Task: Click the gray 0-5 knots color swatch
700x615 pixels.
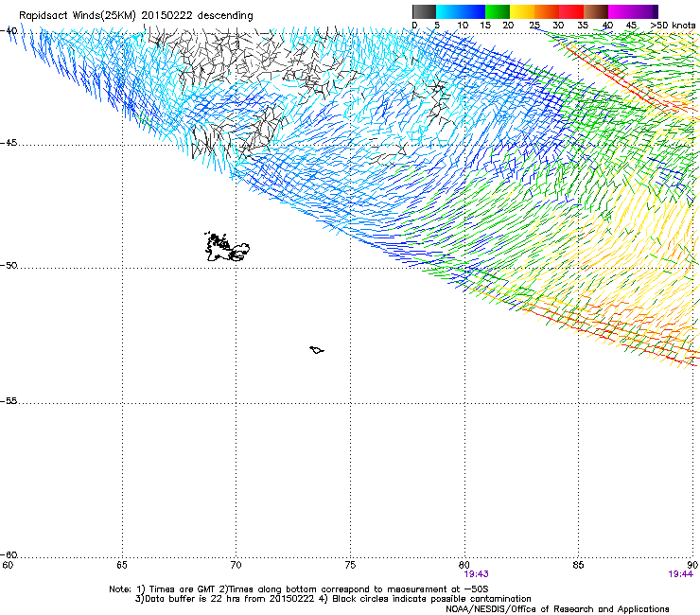Action: click(x=424, y=11)
